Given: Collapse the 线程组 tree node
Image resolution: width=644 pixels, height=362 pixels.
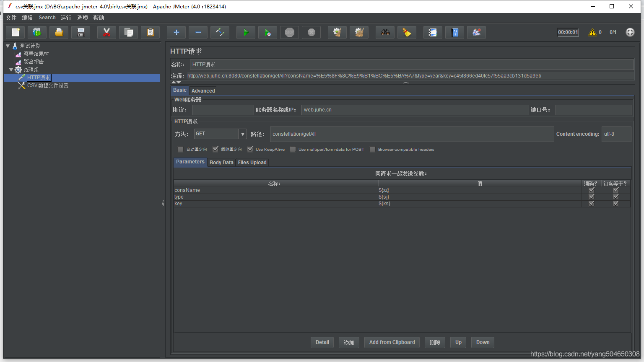Looking at the screenshot, I should [11, 70].
